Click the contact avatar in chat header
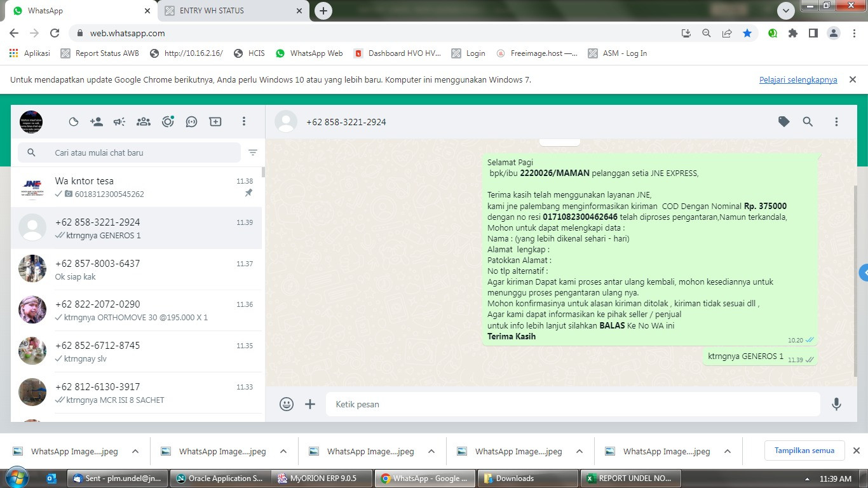The height and width of the screenshot is (488, 868). [286, 121]
